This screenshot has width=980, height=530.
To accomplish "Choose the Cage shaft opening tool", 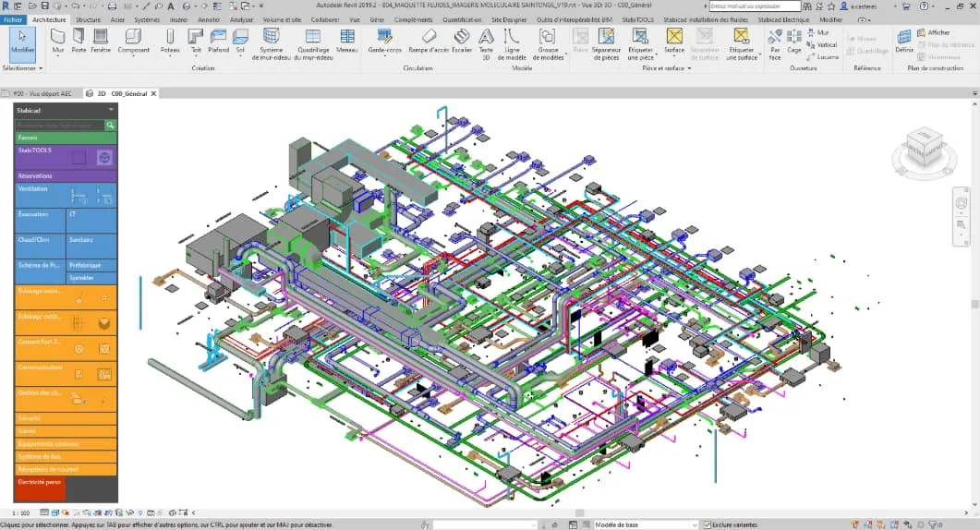I will (793, 42).
